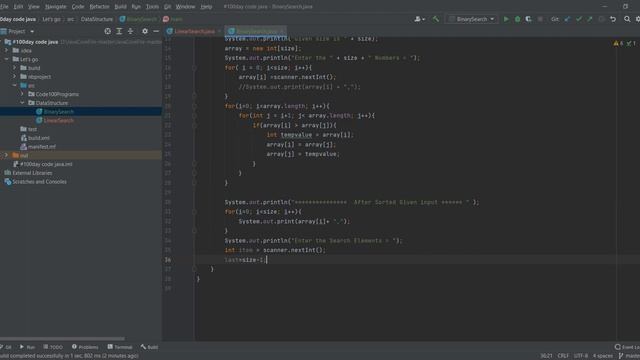Open the Run tool window
640x360 pixels.
[27, 347]
